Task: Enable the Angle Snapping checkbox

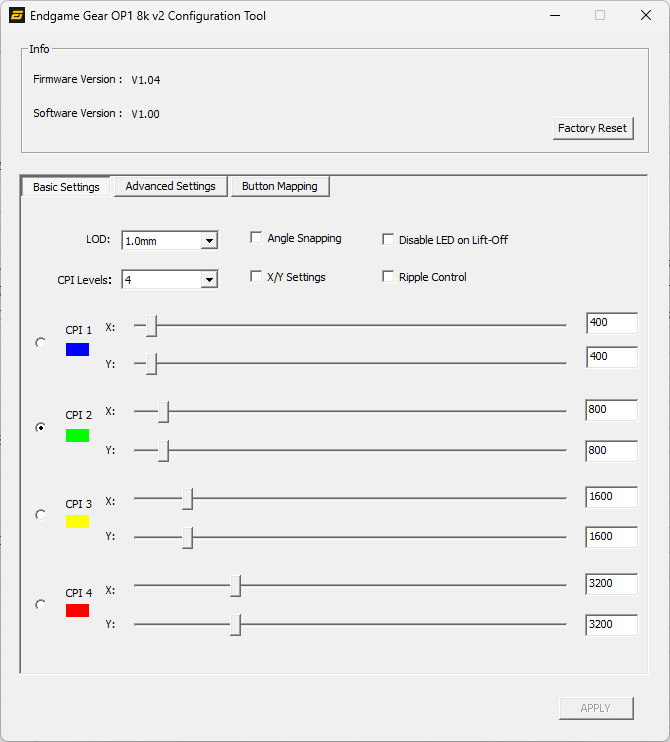Action: click(x=256, y=238)
